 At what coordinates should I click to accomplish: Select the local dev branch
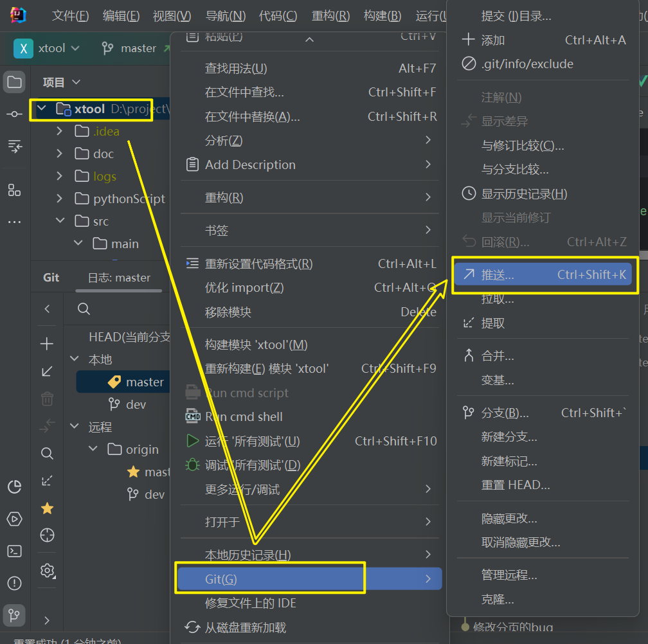pyautogui.click(x=136, y=404)
